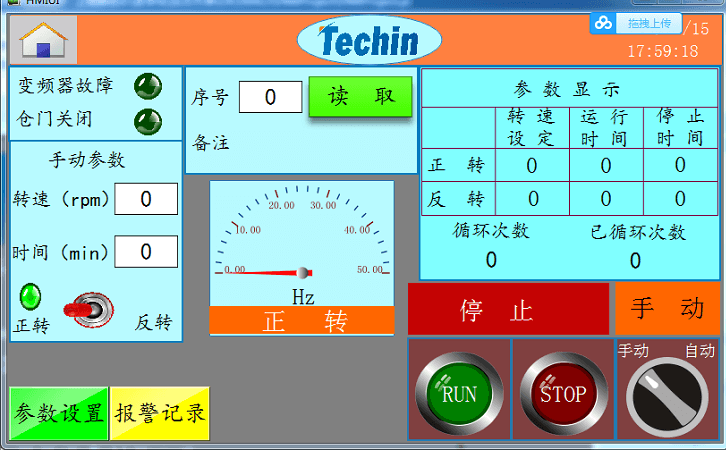Click the Home house icon

click(43, 40)
